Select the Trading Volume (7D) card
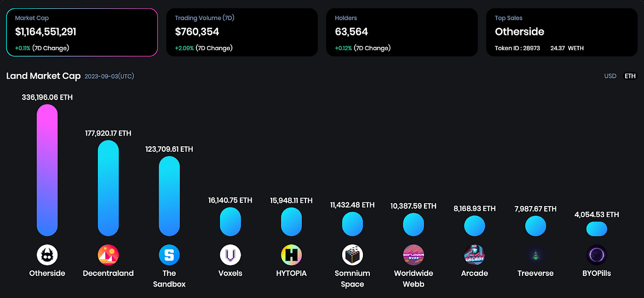 coord(242,32)
